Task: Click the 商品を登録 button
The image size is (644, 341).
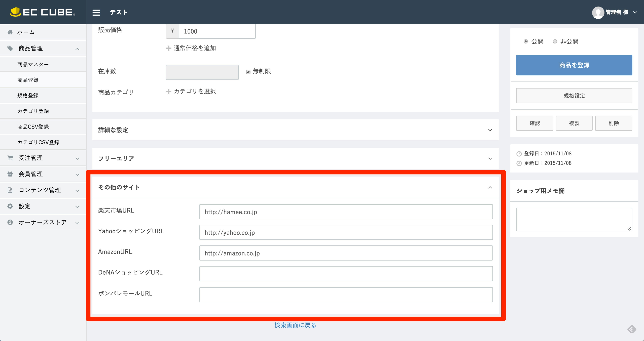Action: (x=574, y=65)
